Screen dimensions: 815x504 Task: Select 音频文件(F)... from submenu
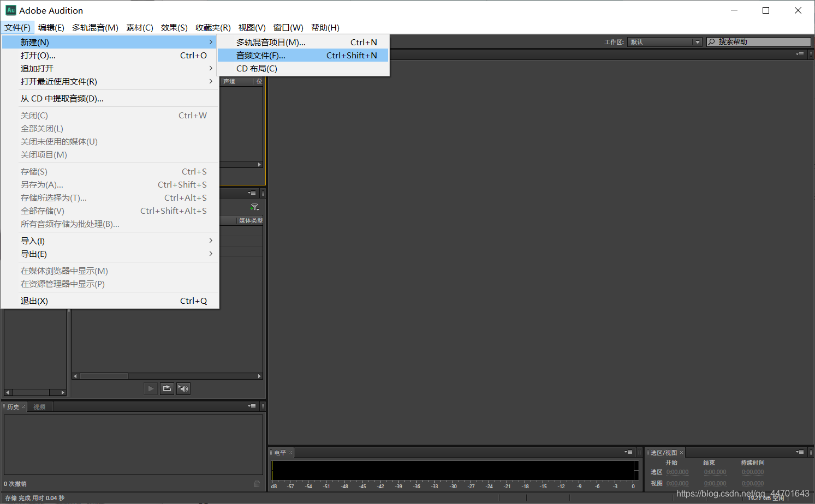click(303, 55)
